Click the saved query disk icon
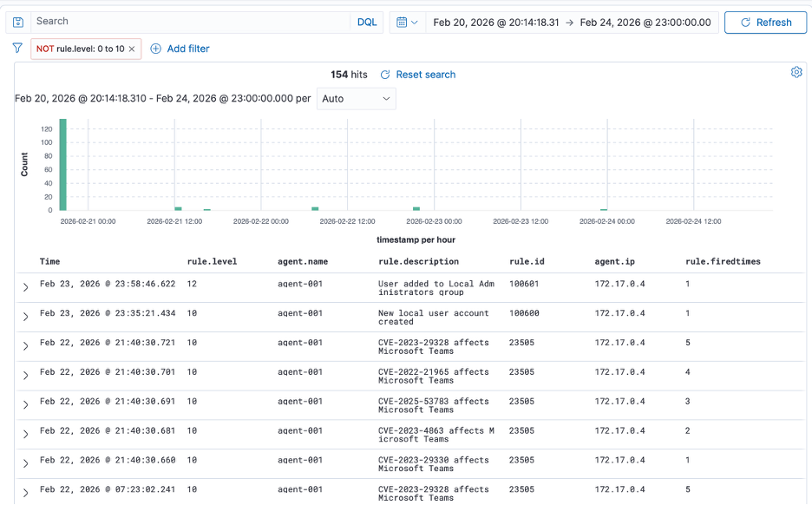 (x=18, y=22)
